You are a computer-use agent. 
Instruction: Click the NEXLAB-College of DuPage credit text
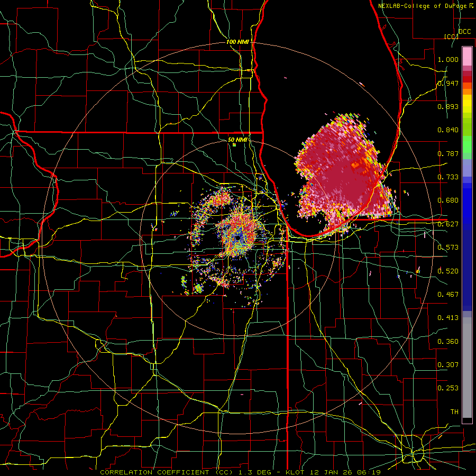(x=423, y=6)
